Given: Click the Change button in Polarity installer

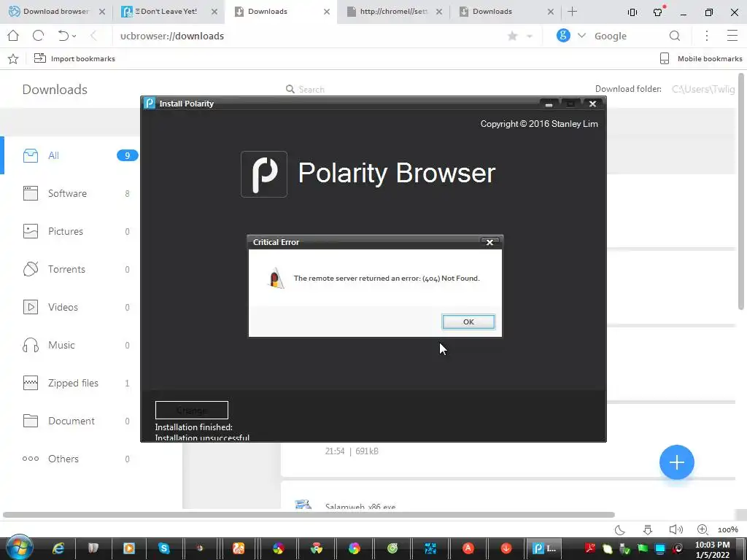Looking at the screenshot, I should [192, 410].
